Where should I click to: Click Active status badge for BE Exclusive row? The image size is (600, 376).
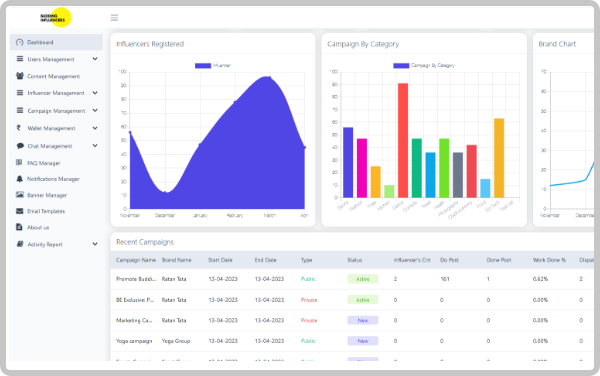coord(363,300)
